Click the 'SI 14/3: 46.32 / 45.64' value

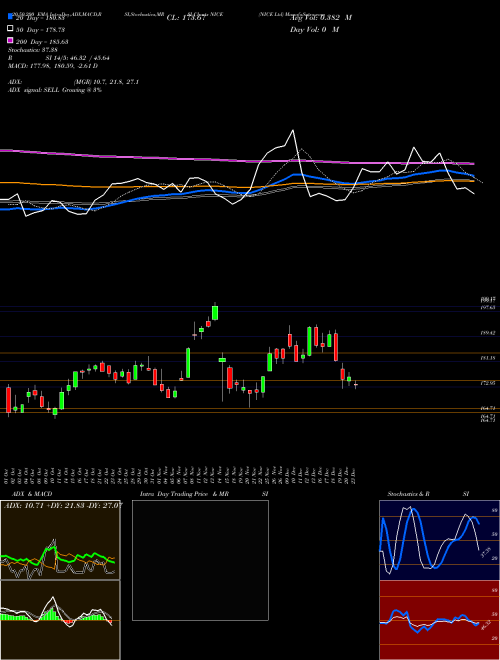[x=78, y=58]
